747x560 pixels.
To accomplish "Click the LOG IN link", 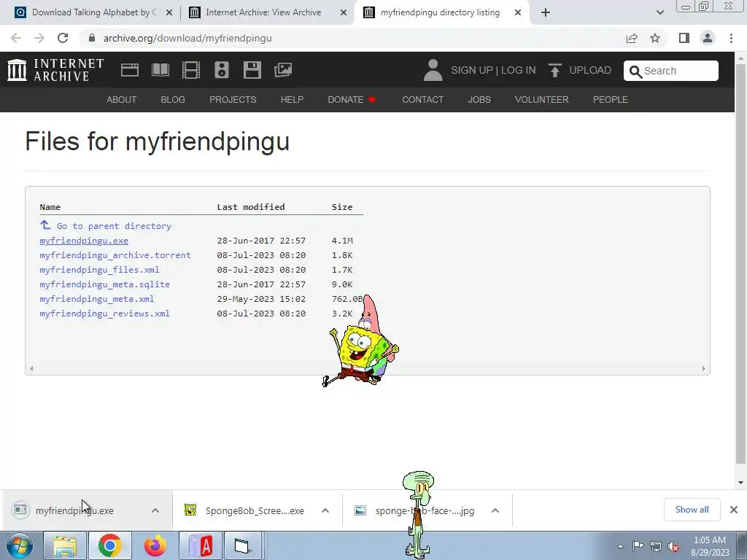I will (x=519, y=70).
